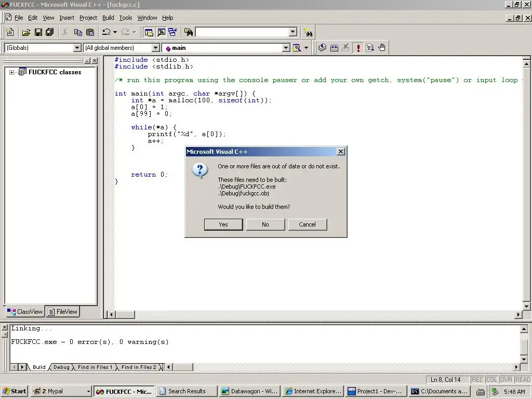Switch to the FileView tab
532x399 pixels.
63,312
